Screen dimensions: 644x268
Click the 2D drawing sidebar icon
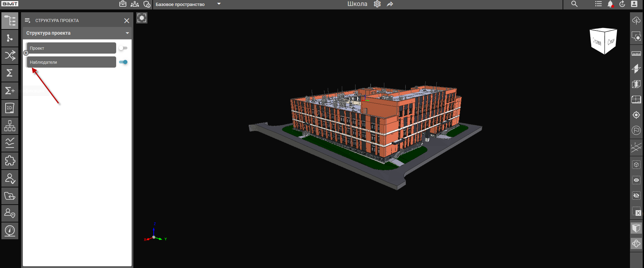(x=10, y=108)
